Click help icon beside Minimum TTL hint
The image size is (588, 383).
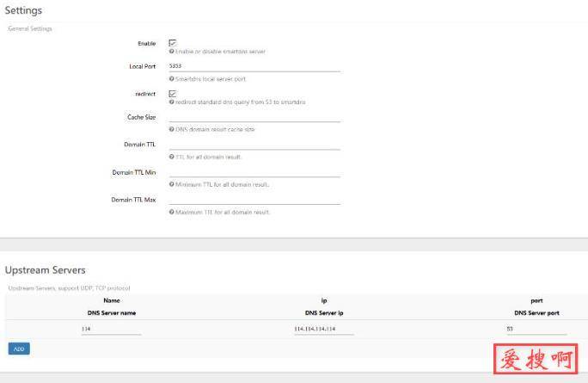[171, 184]
